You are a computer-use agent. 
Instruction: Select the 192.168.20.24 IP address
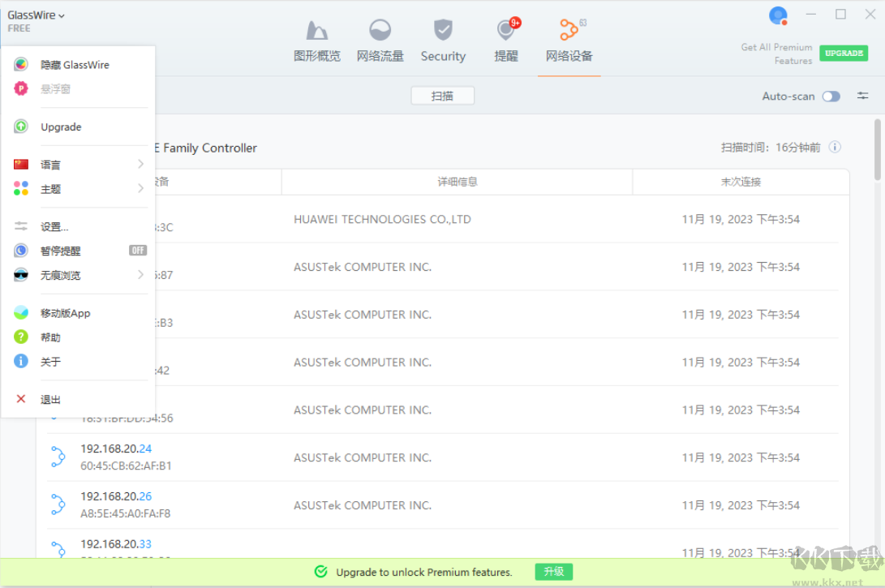click(x=116, y=449)
